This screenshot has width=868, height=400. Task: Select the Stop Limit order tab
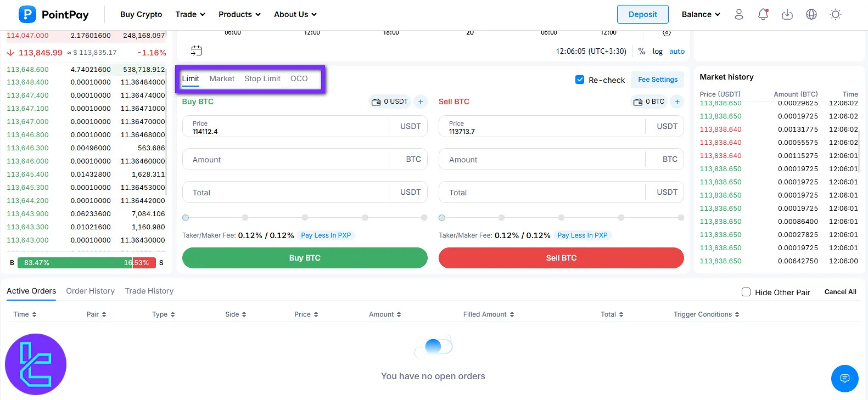262,78
